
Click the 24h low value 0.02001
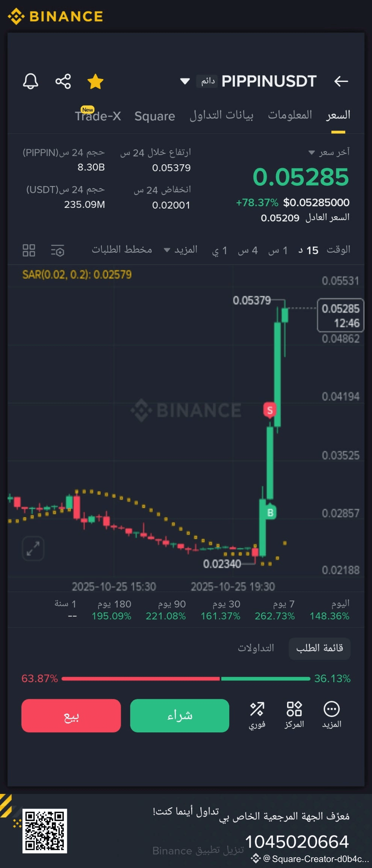(x=171, y=205)
